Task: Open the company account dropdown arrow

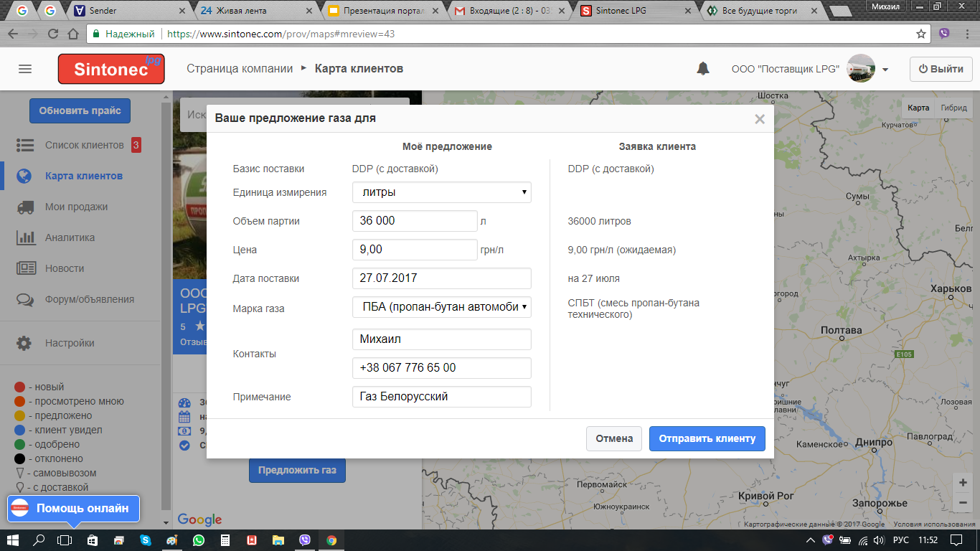Action: tap(885, 70)
